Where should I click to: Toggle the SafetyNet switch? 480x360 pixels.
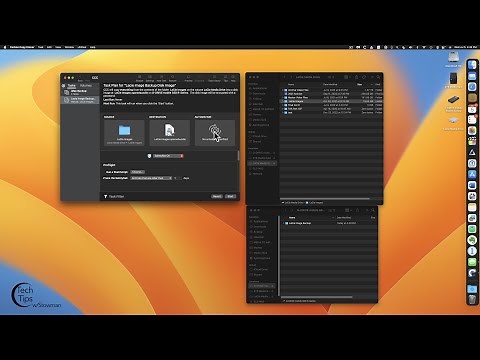coord(168,156)
